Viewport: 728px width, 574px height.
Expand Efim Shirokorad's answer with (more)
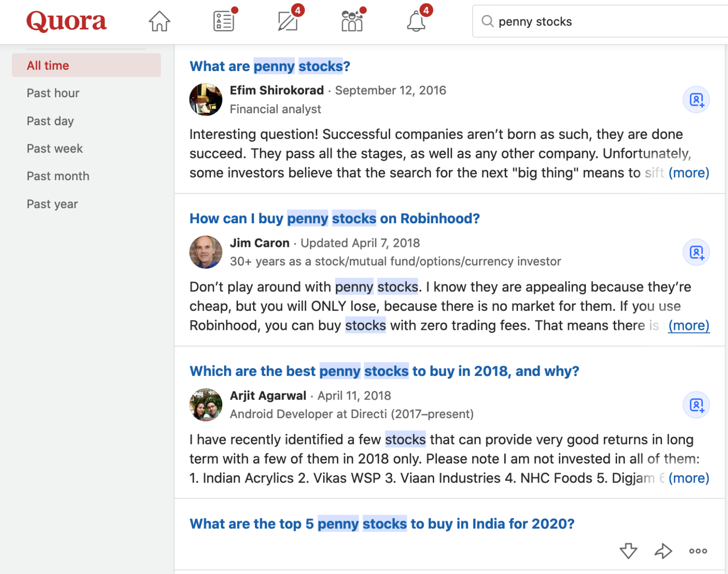[690, 173]
